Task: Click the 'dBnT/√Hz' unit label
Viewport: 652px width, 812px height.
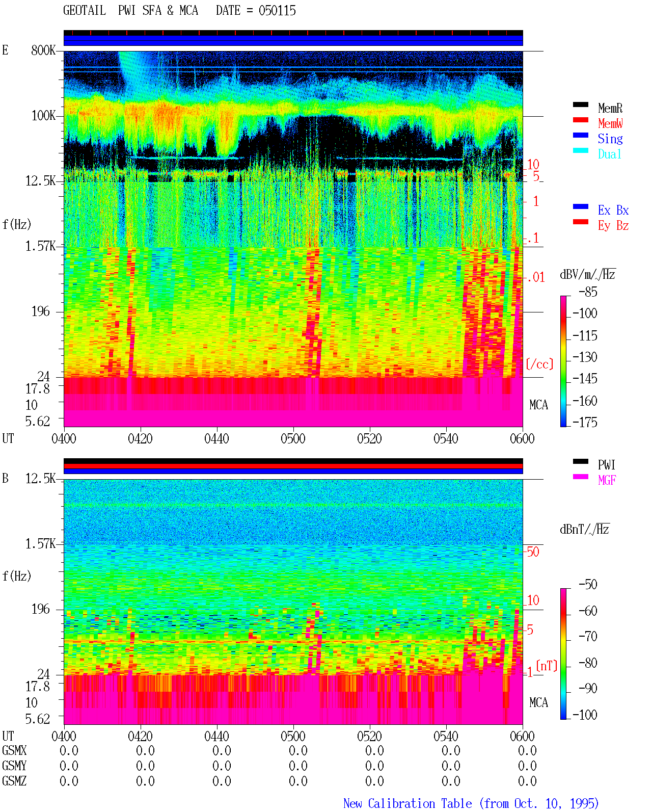Action: 585,529
